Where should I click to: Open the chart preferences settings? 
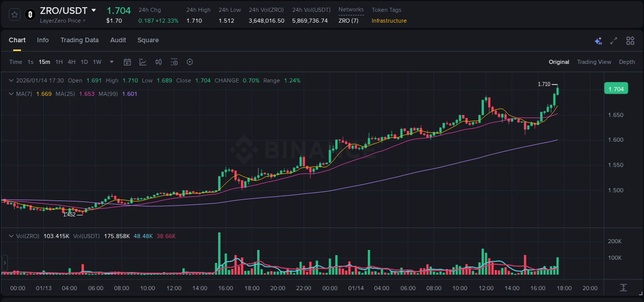190,61
